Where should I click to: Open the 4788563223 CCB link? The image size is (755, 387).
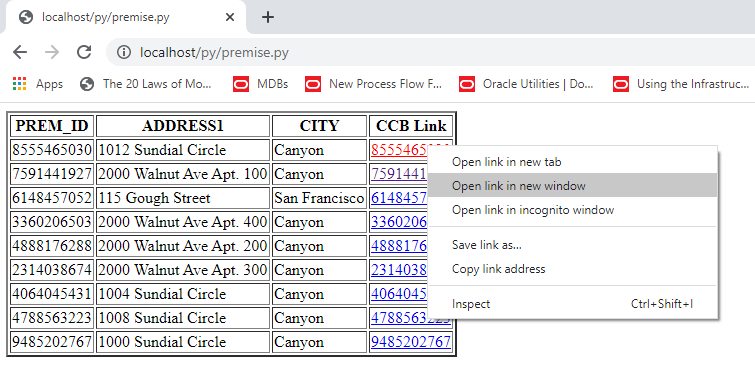[399, 318]
